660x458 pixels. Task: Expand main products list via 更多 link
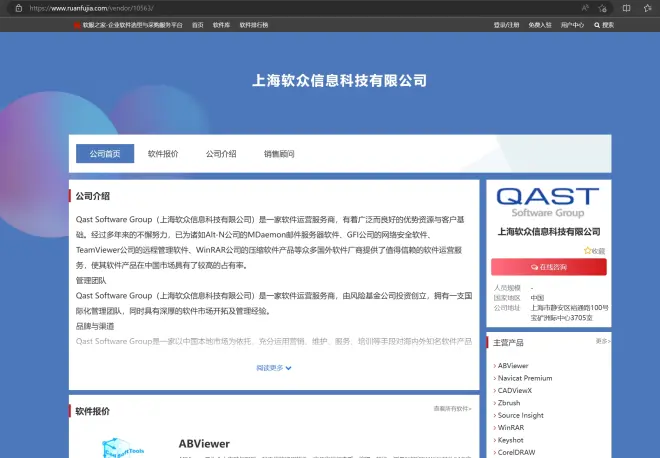tap(602, 342)
